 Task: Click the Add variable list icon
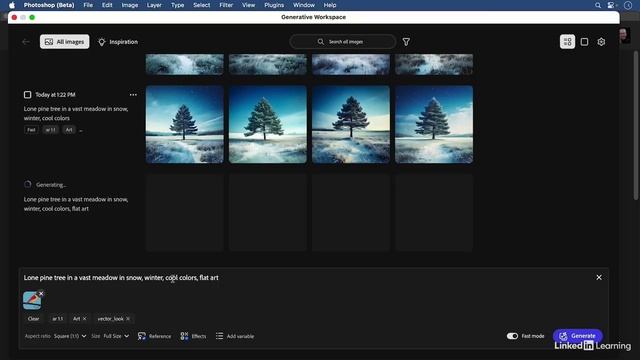pos(219,336)
